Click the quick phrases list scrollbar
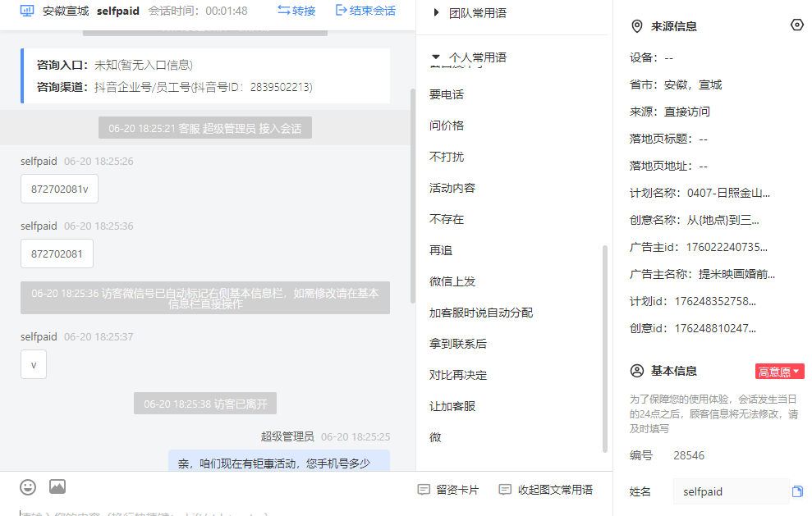 [605, 349]
